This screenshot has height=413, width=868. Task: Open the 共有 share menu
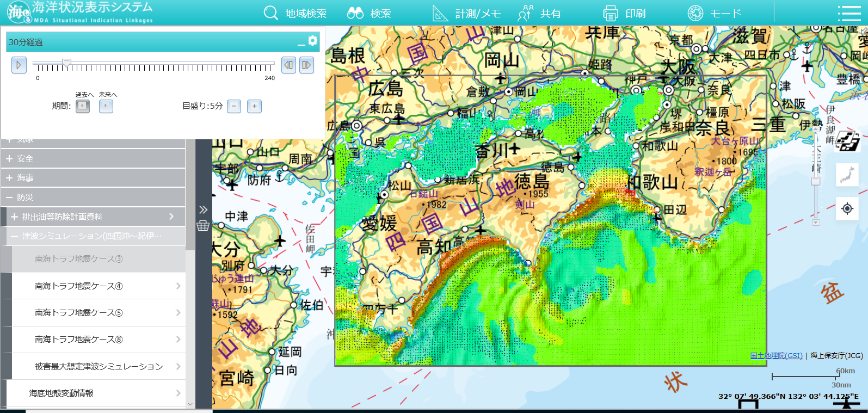pos(539,13)
